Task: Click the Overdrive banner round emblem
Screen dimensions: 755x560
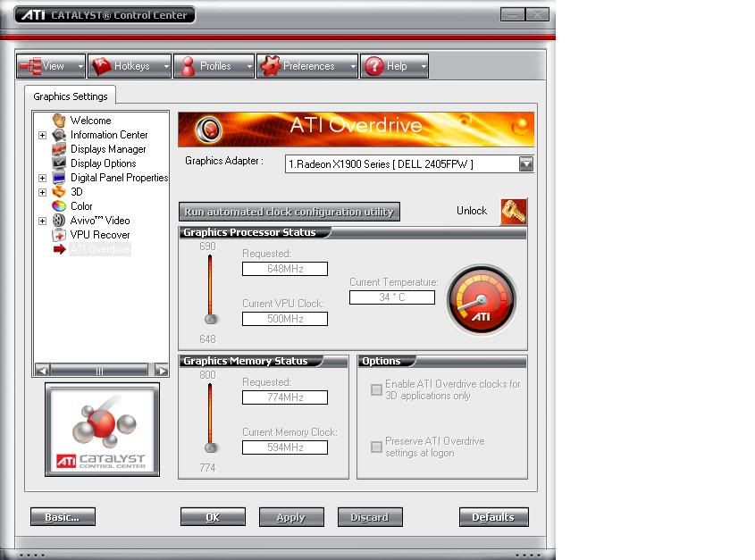Action: pyautogui.click(x=208, y=129)
